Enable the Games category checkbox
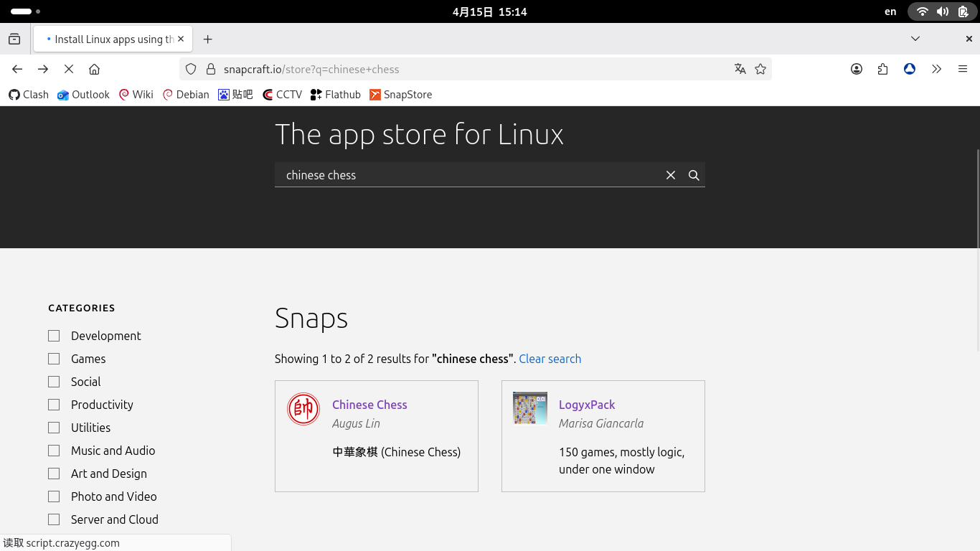This screenshot has width=980, height=551. [54, 359]
